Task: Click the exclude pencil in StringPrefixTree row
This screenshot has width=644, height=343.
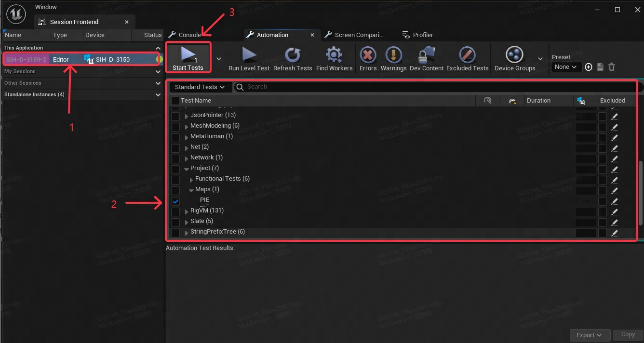Action: (x=615, y=233)
